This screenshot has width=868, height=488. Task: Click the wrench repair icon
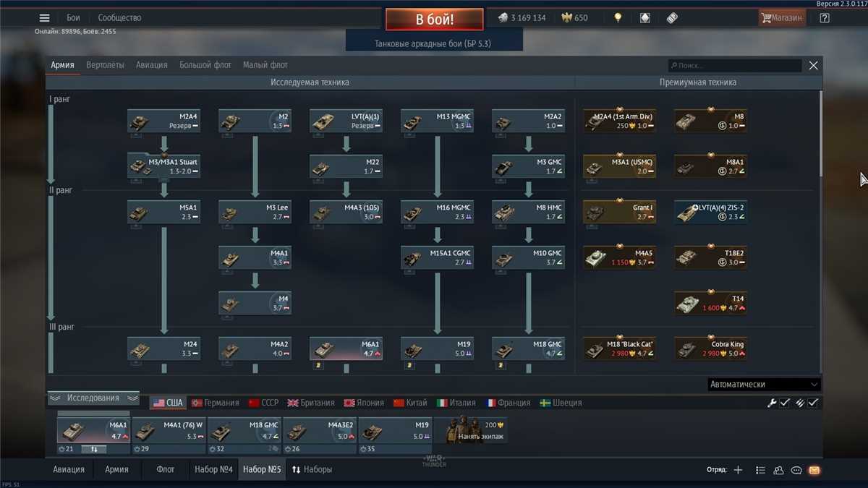(772, 403)
